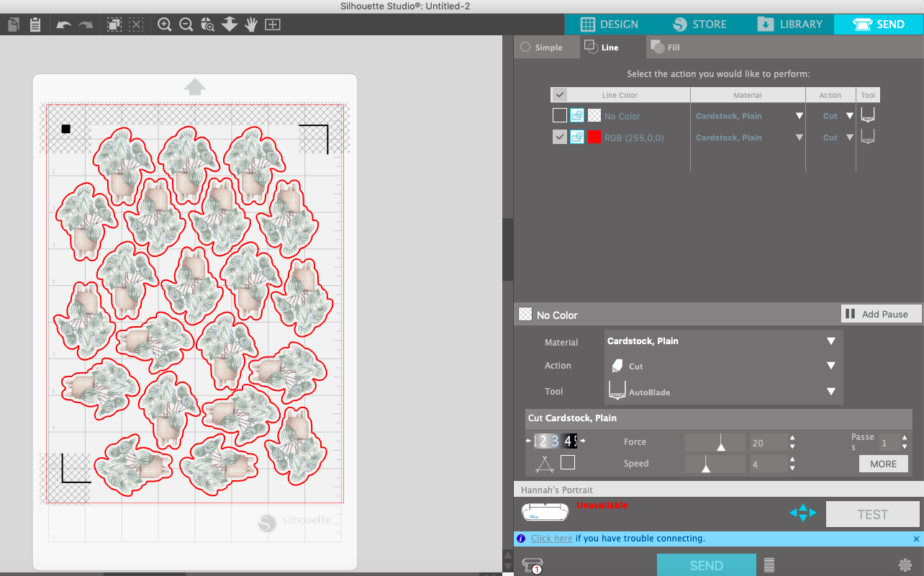The width and height of the screenshot is (924, 576).
Task: Click the Add Pause button
Action: [x=882, y=314]
